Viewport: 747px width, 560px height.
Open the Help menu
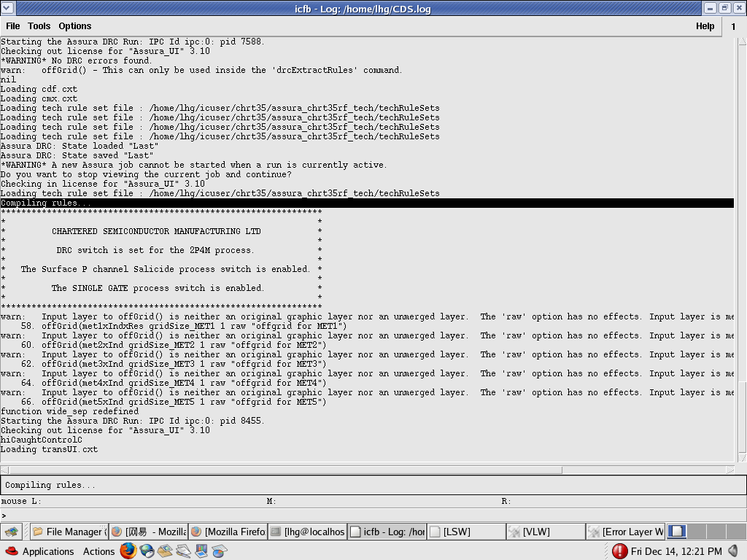(x=705, y=26)
